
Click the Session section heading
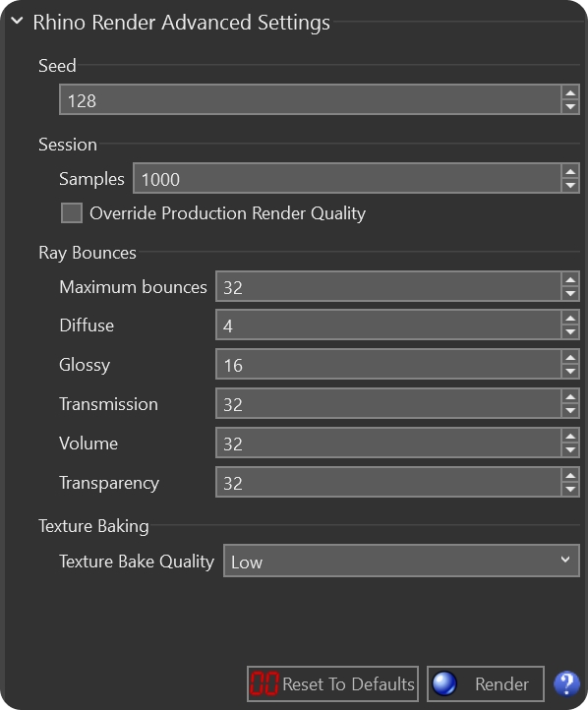point(68,145)
